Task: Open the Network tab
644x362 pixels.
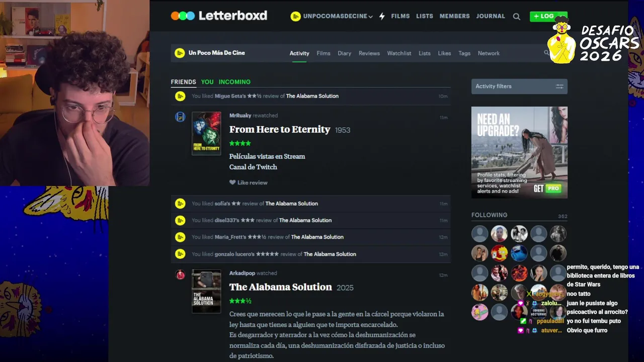Action: click(489, 53)
